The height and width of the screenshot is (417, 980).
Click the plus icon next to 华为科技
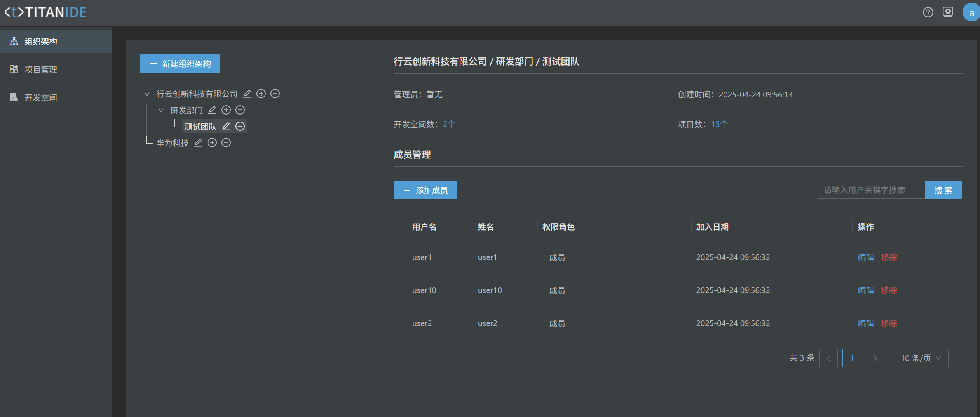[212, 143]
